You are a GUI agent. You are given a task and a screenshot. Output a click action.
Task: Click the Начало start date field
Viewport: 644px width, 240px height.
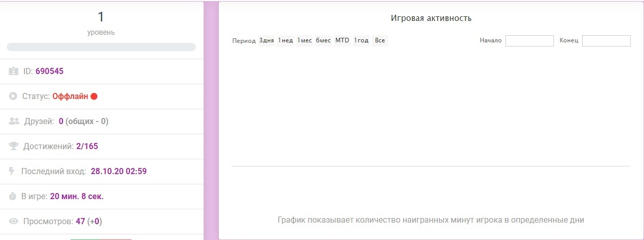[x=529, y=41]
